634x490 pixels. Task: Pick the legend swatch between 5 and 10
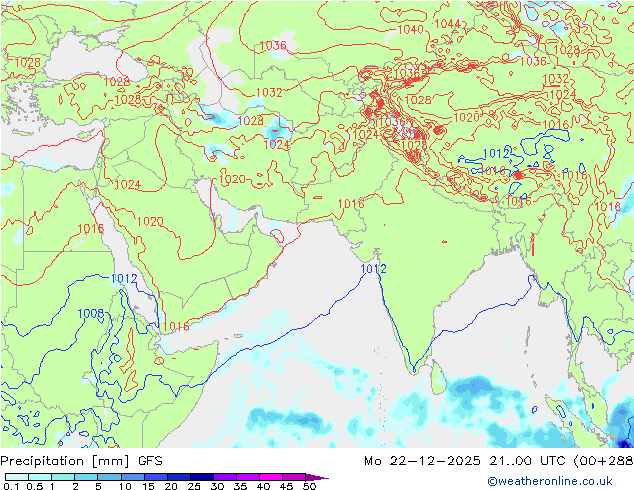point(110,477)
